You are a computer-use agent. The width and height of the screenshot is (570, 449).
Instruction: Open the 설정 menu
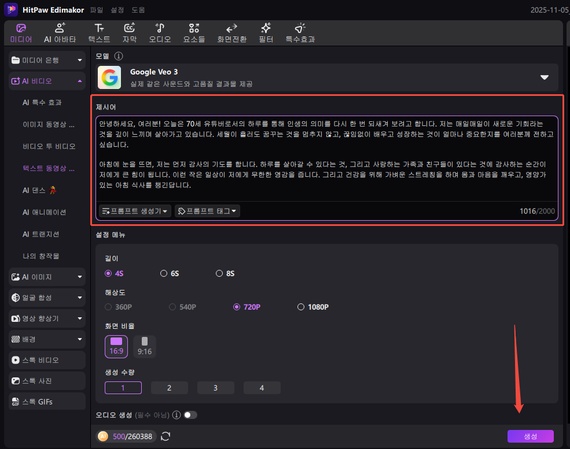tap(117, 10)
